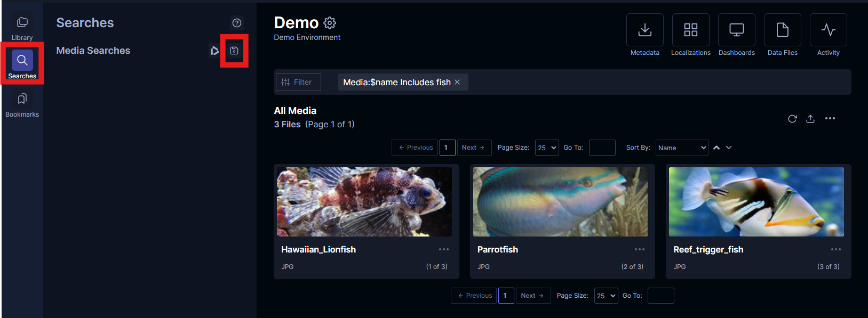Open the Parrotfish thumbnail

pyautogui.click(x=560, y=202)
